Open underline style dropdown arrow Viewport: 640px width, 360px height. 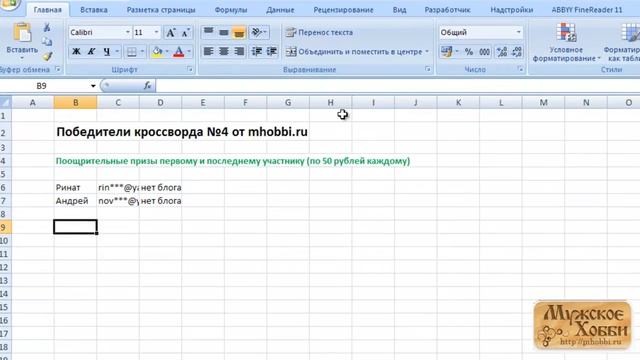(117, 51)
